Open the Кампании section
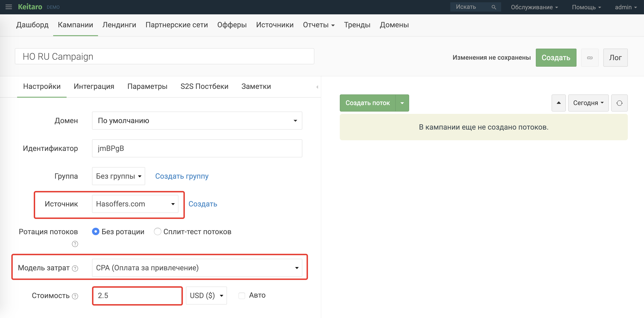 click(75, 25)
